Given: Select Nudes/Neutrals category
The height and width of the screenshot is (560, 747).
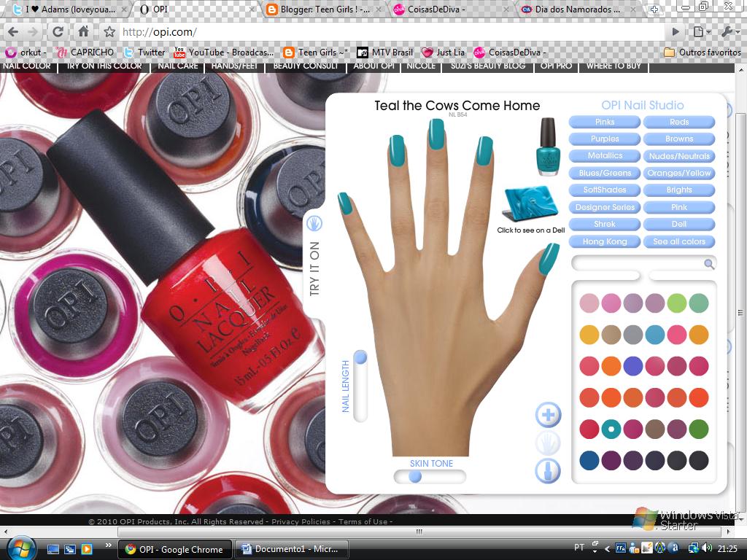Looking at the screenshot, I should pyautogui.click(x=679, y=156).
